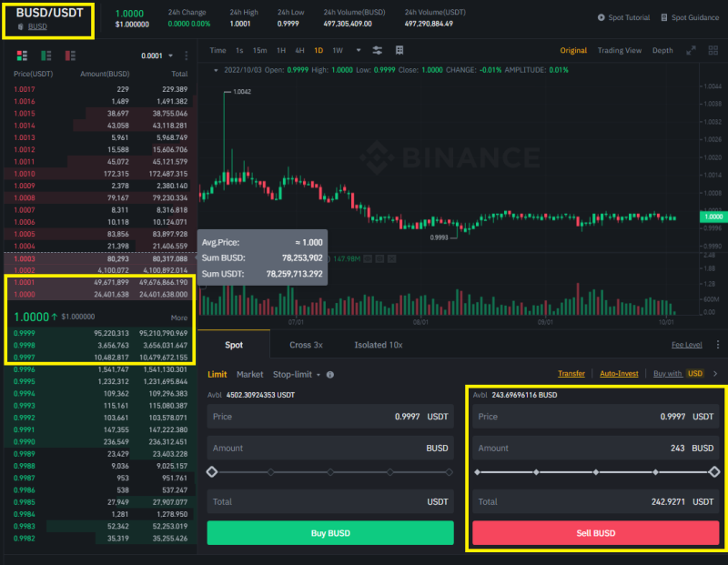Open Spot Guidance link
The height and width of the screenshot is (565, 728).
(695, 17)
